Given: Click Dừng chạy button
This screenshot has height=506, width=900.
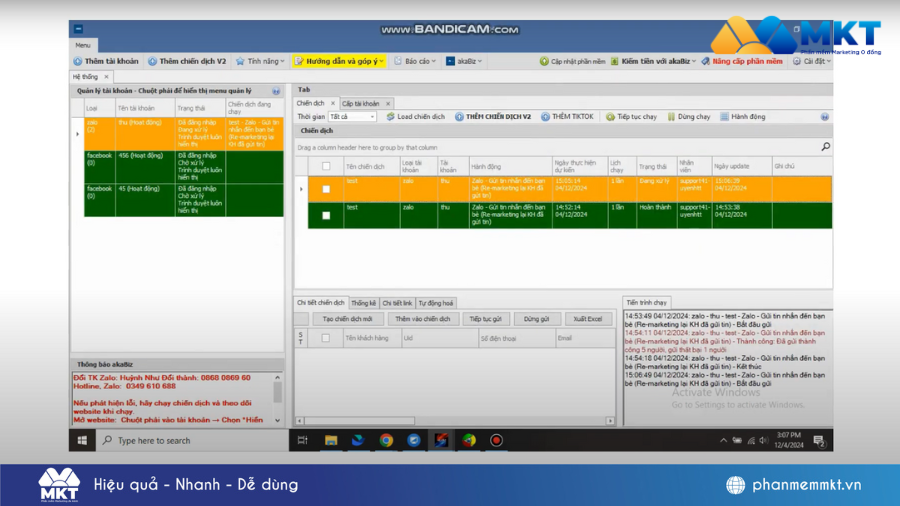Looking at the screenshot, I should [x=689, y=116].
